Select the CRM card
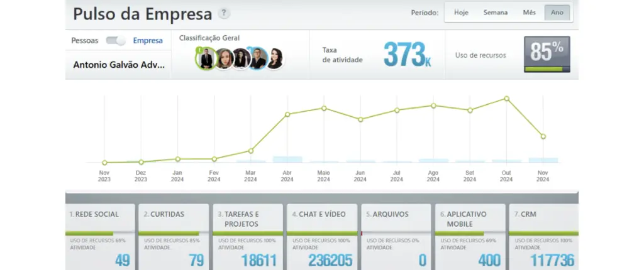Screen dimensions: 644x270 pos(543,237)
